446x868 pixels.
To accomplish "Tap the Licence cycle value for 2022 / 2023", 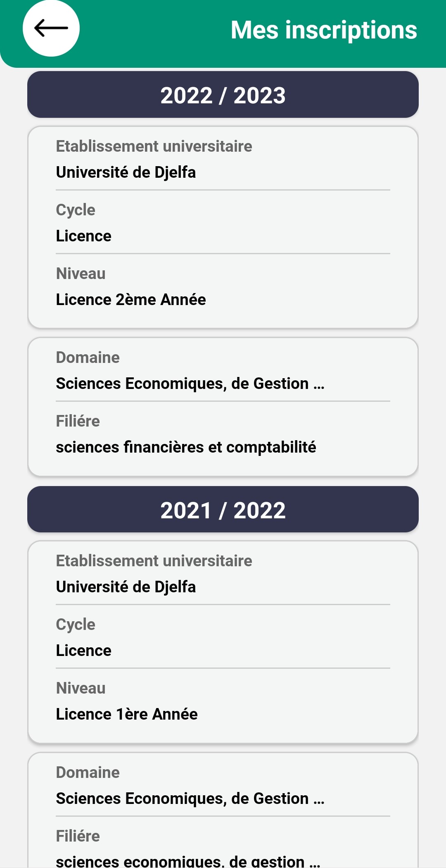I will [x=84, y=236].
